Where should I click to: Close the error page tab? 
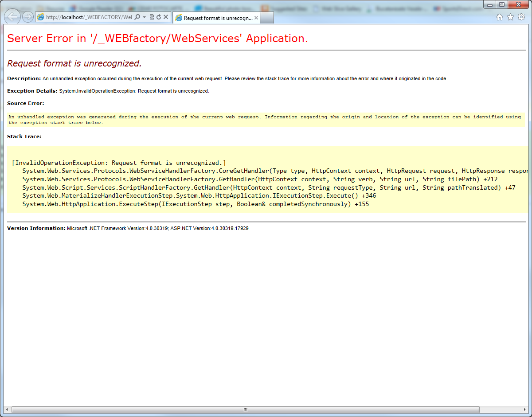[x=256, y=18]
